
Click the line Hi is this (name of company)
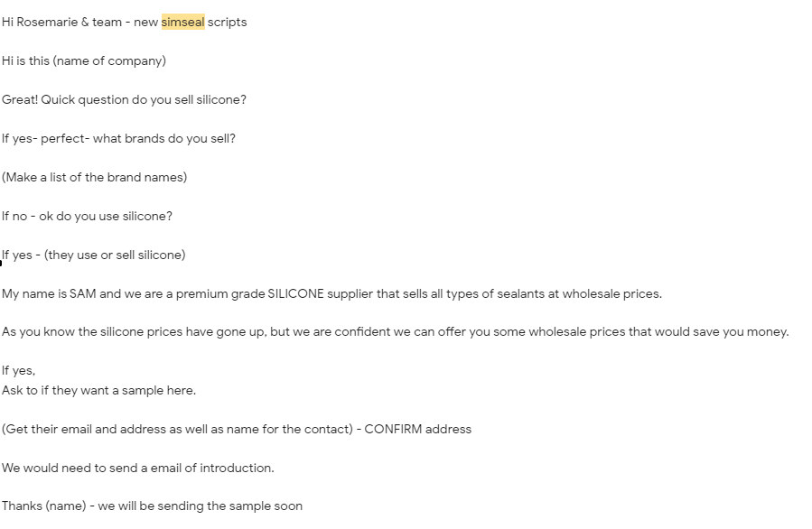[x=84, y=61]
